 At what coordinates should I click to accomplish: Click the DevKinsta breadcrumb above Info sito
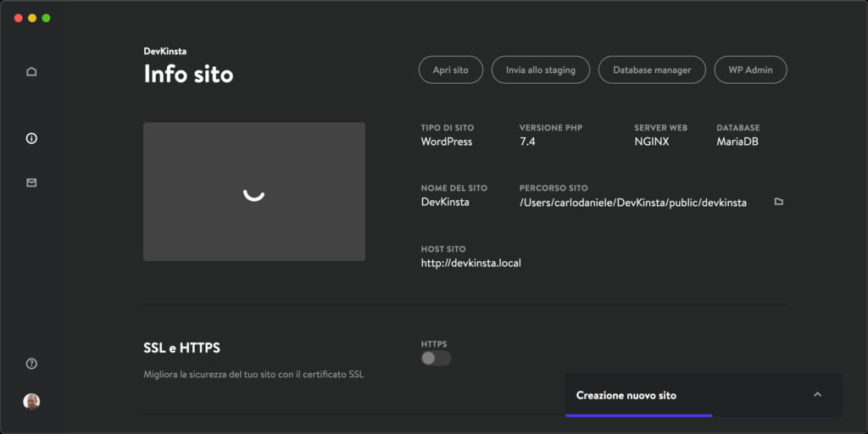(165, 51)
